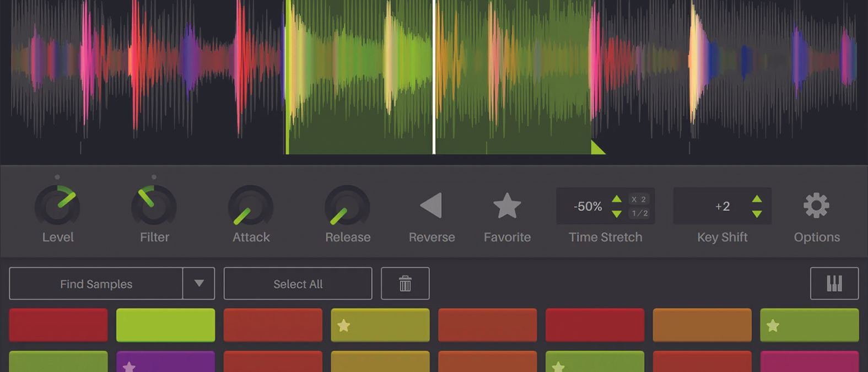Click the Attack knob
Screen dimensions: 868x372
click(x=251, y=206)
